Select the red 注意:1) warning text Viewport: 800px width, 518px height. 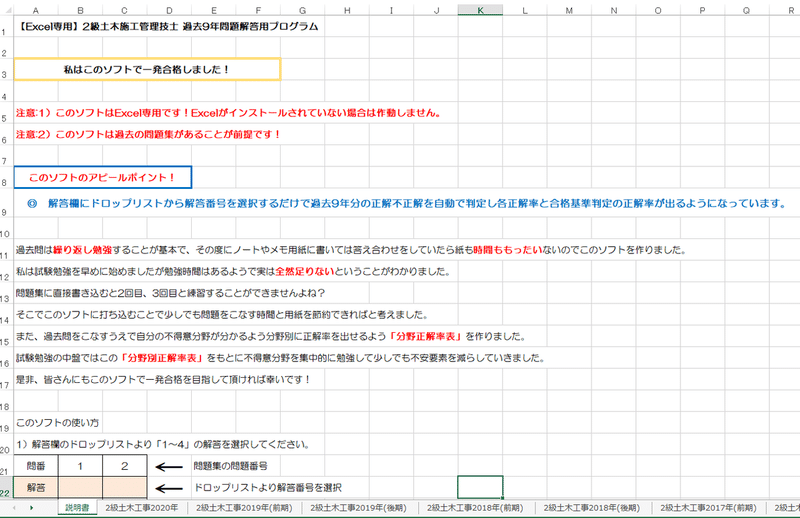229,113
